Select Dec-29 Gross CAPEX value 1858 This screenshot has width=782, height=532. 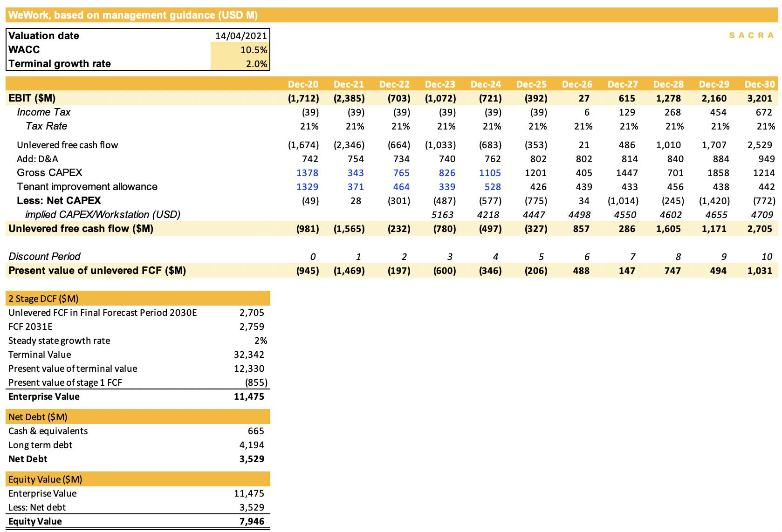pyautogui.click(x=719, y=173)
